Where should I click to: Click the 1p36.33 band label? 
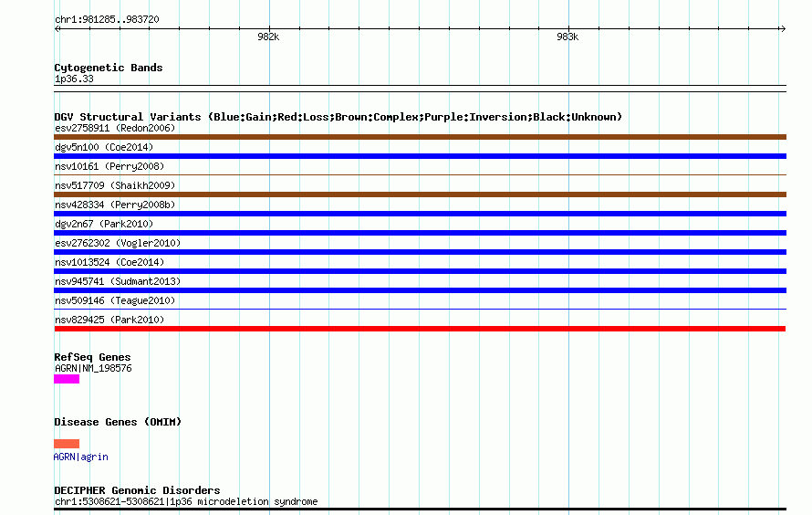click(74, 79)
